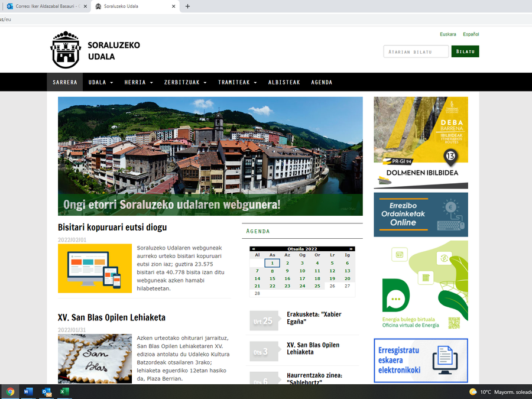Open Excel from the taskbar
Screen dimensions: 532x399
[x=65, y=392]
